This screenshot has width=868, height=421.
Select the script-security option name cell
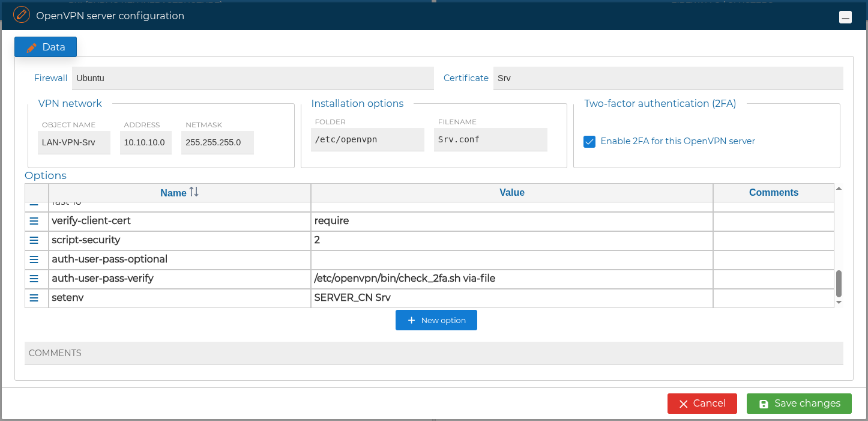click(x=179, y=240)
